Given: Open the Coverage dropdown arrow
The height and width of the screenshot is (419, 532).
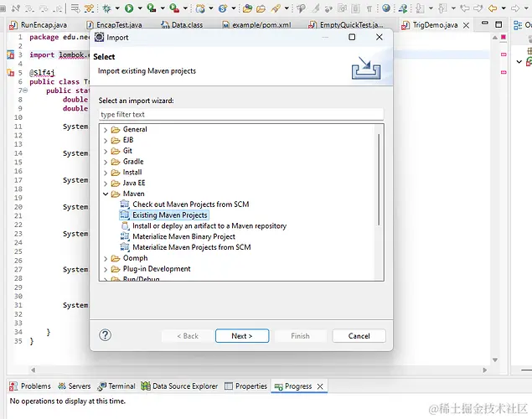Looking at the screenshot, I should (163, 8).
